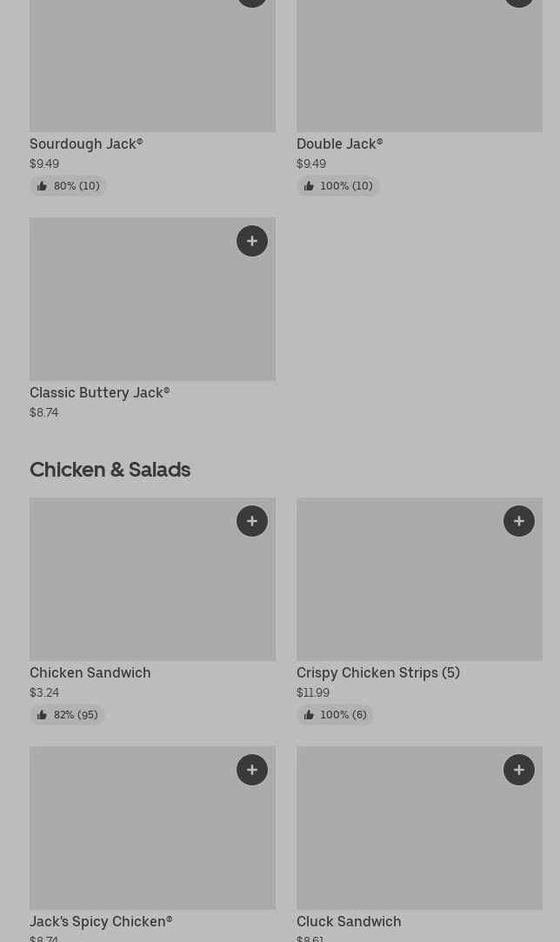Open Classic Buttery Jack item title
This screenshot has width=560, height=942.
coord(99,392)
